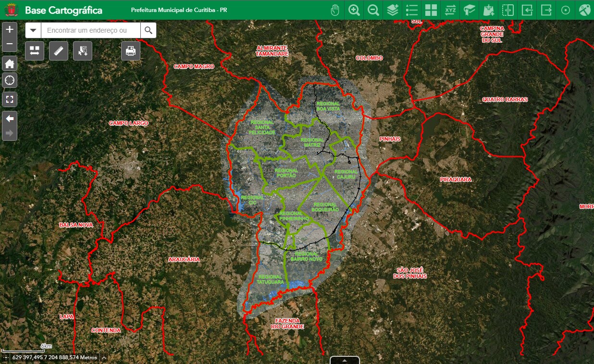Viewport: 594px width, 364px height.
Task: Click the export arrow-out-of-box icon
Action: 546,10
